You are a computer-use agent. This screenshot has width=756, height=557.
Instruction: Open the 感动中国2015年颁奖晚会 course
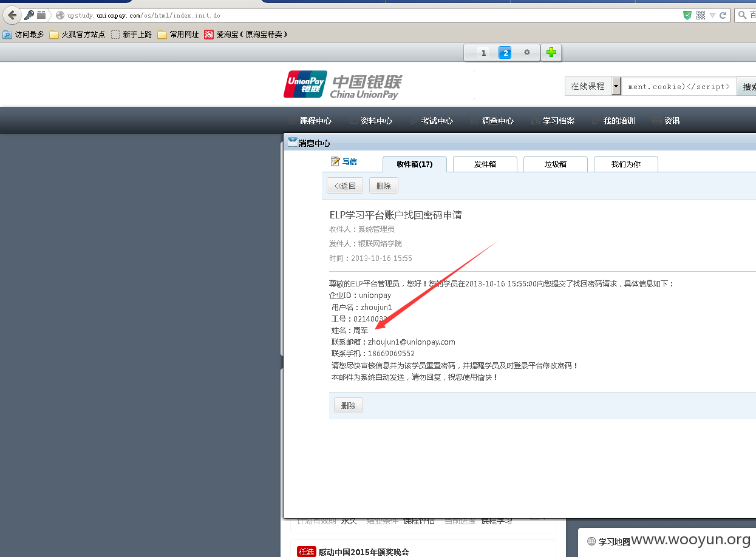(x=364, y=552)
